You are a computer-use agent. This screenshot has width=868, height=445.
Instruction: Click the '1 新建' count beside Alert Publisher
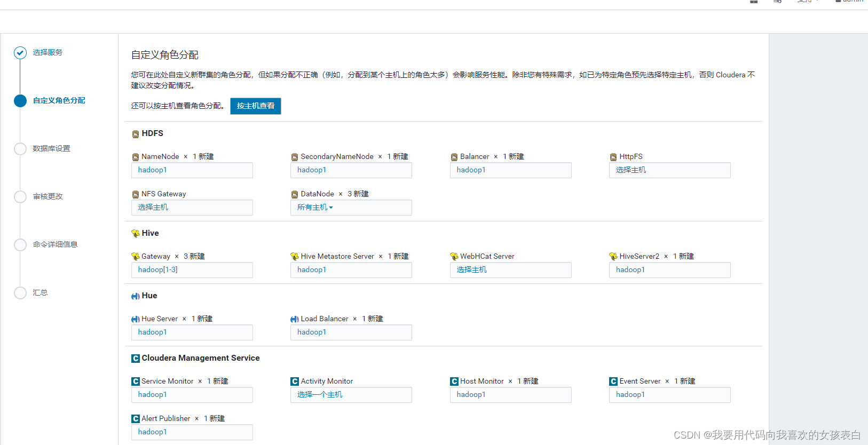point(214,419)
